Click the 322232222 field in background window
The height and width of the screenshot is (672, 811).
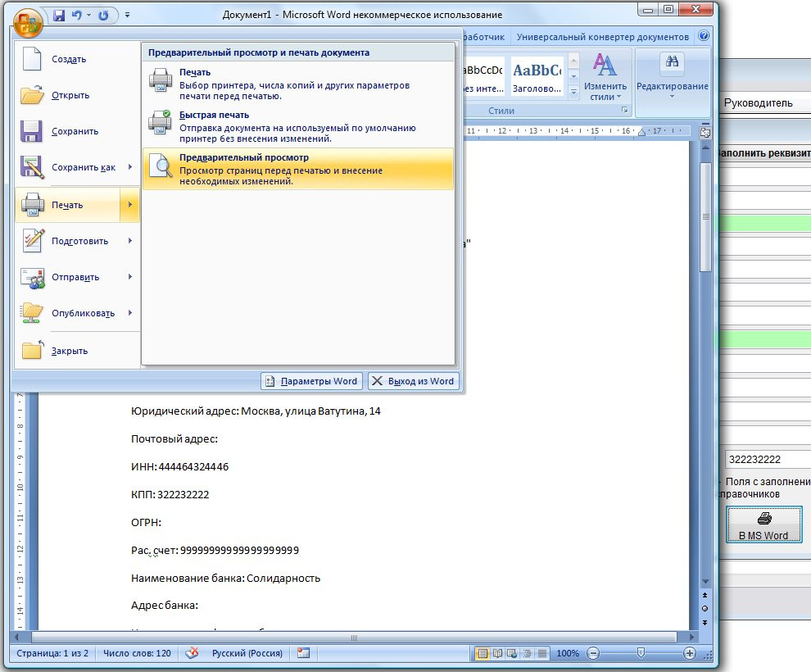click(x=768, y=460)
